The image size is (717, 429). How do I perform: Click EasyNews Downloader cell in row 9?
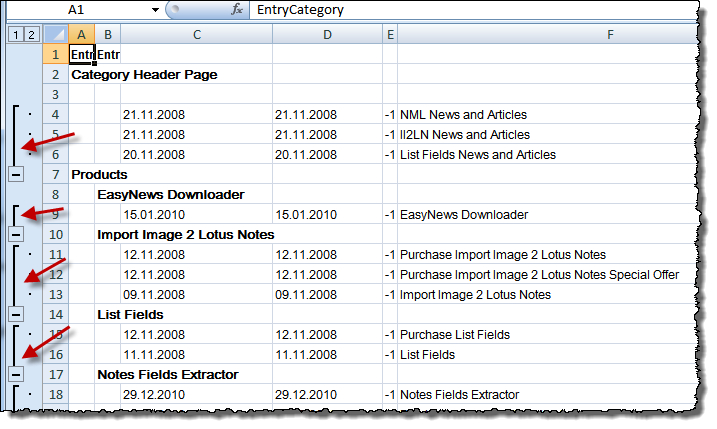tap(464, 214)
